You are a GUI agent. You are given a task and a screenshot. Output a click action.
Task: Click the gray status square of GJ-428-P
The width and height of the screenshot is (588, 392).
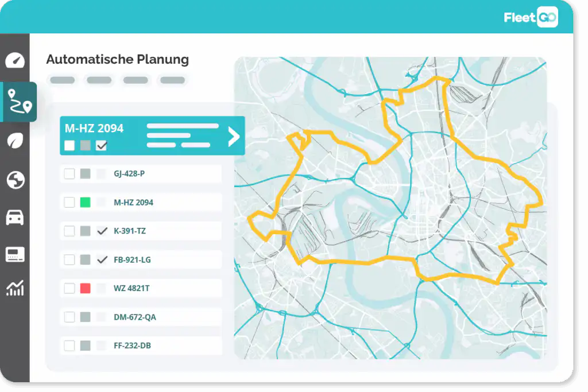86,173
